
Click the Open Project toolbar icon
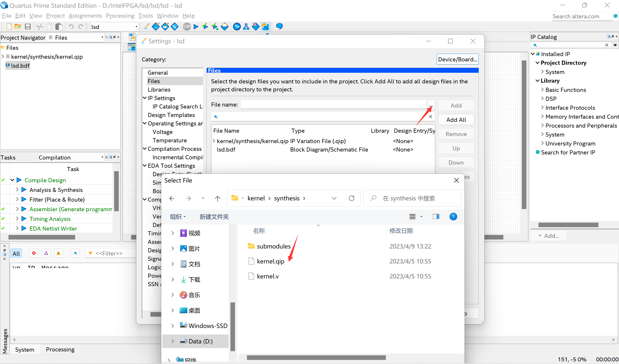tap(18, 26)
